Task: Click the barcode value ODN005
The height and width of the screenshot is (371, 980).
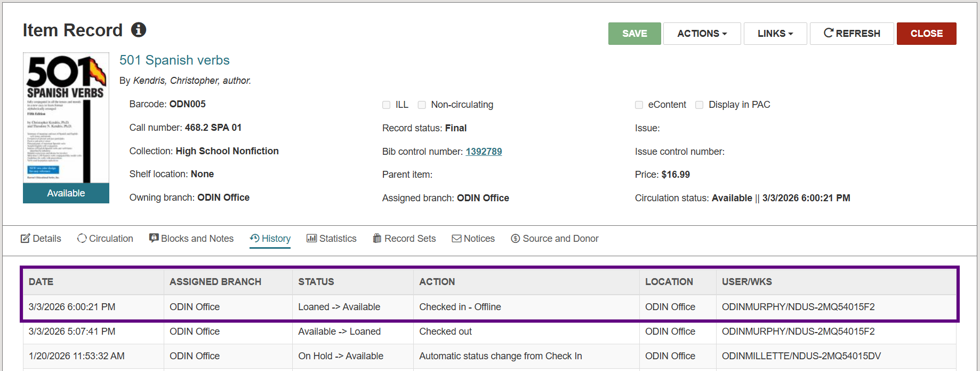Action: pyautogui.click(x=187, y=104)
